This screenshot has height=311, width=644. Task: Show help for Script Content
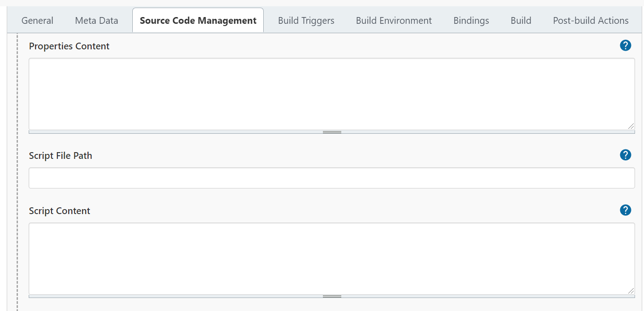click(625, 210)
